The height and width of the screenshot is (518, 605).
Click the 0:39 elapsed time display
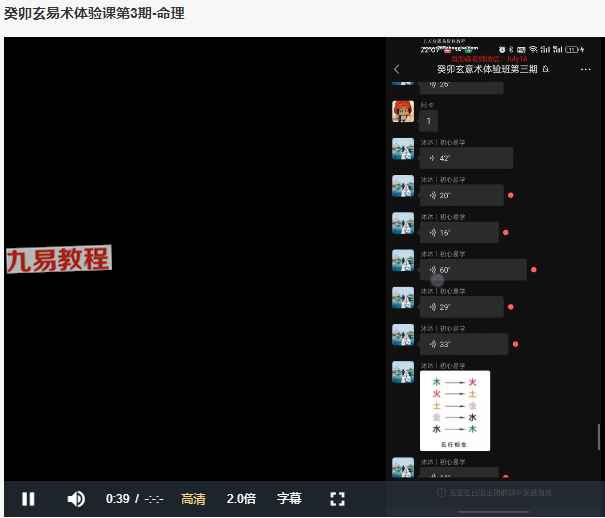click(x=118, y=499)
